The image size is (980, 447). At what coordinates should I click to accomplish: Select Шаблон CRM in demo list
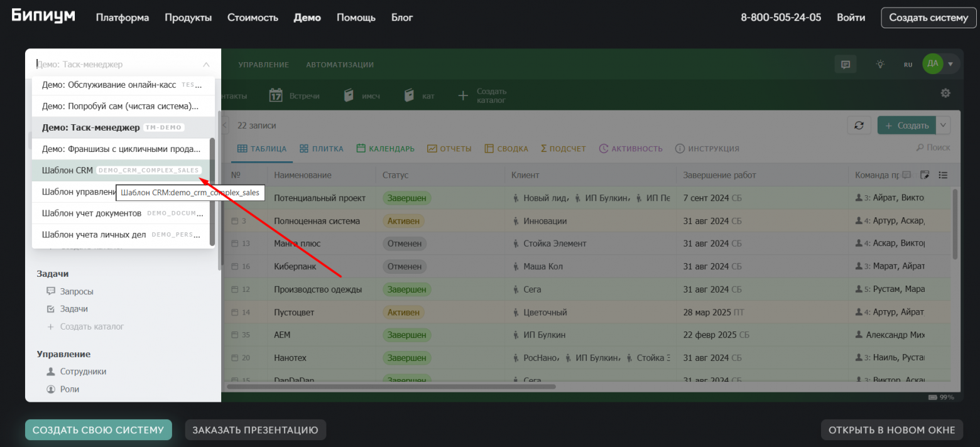(119, 170)
